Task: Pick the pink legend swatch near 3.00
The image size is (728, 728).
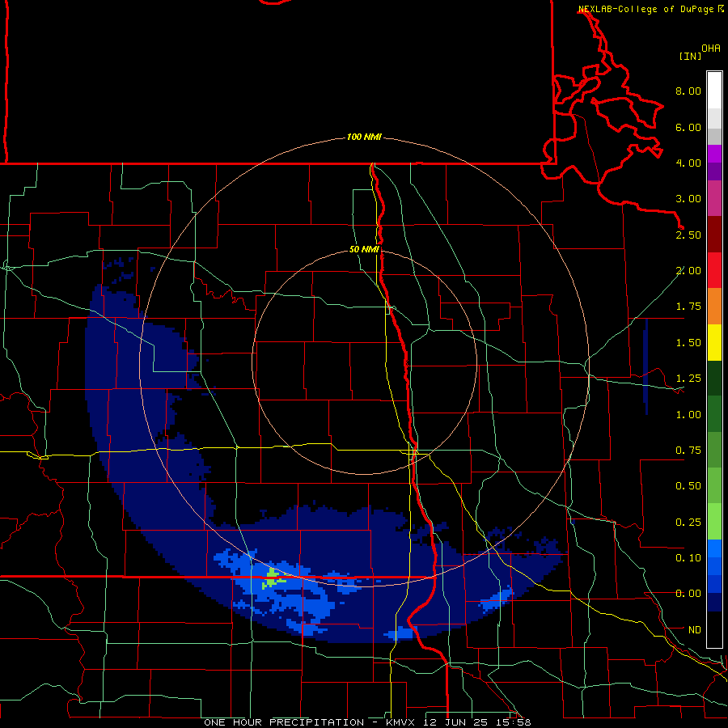Action: pyautogui.click(x=714, y=198)
